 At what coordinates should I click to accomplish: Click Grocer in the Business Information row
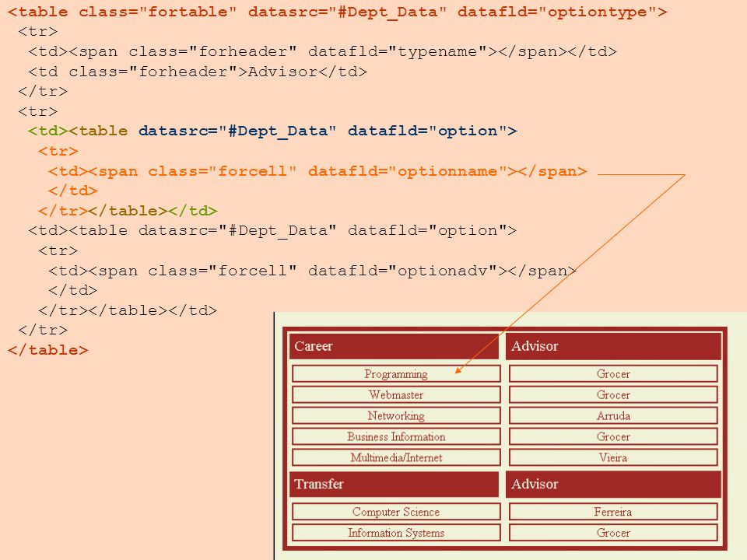[613, 436]
